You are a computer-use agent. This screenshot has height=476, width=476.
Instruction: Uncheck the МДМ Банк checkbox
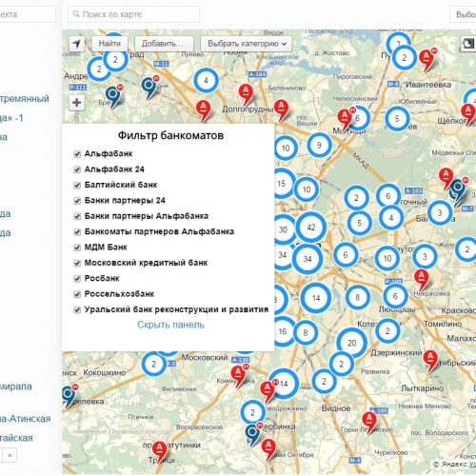coord(77,248)
